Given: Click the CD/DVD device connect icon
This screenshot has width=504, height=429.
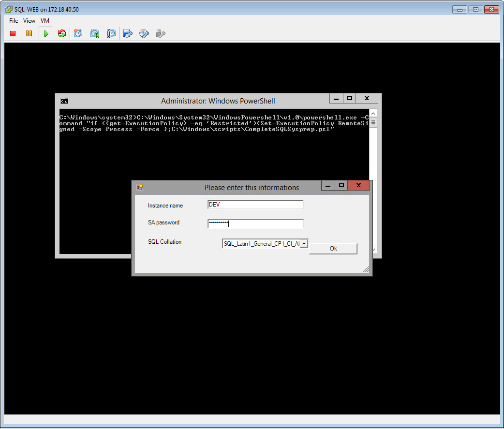Looking at the screenshot, I should (x=144, y=33).
